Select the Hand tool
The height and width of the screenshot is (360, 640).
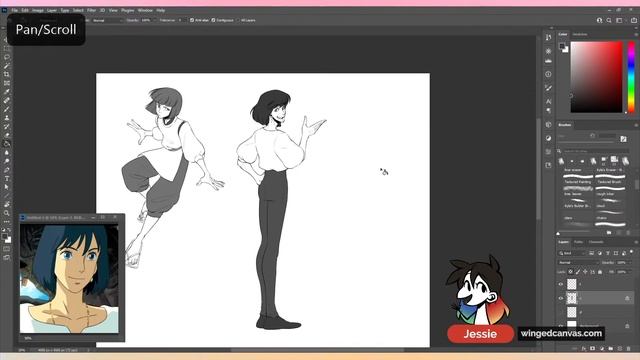7,204
